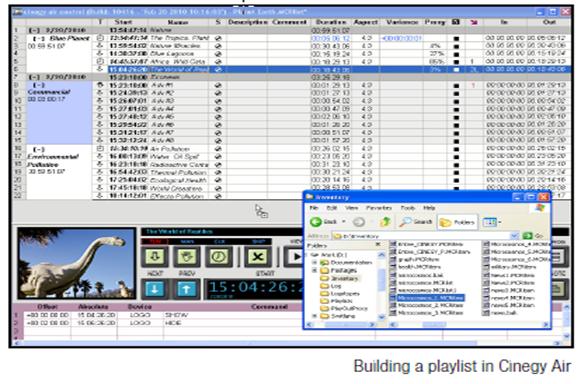Image resolution: width=588 pixels, height=384 pixels.
Task: Open the View menu in Inventory window
Action: click(x=351, y=208)
